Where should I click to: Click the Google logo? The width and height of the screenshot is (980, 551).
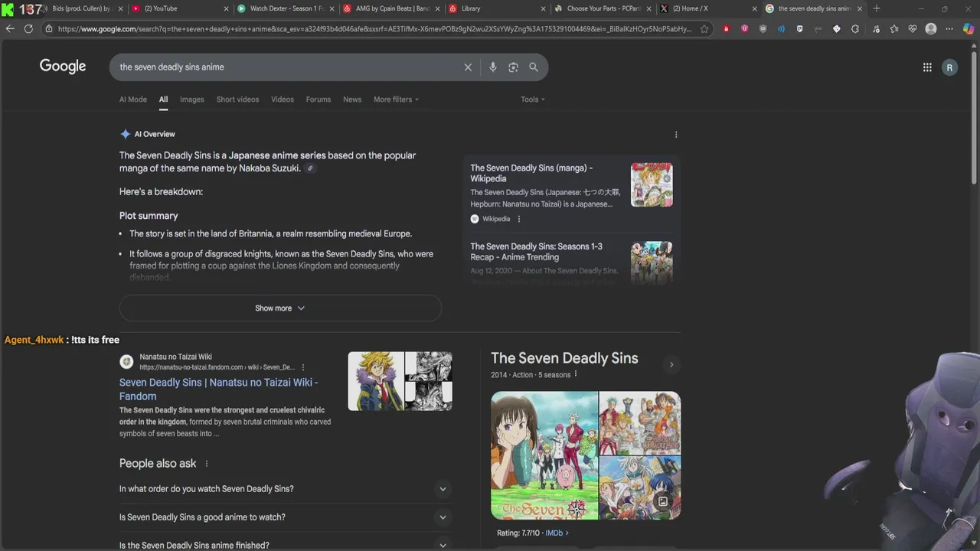point(63,67)
